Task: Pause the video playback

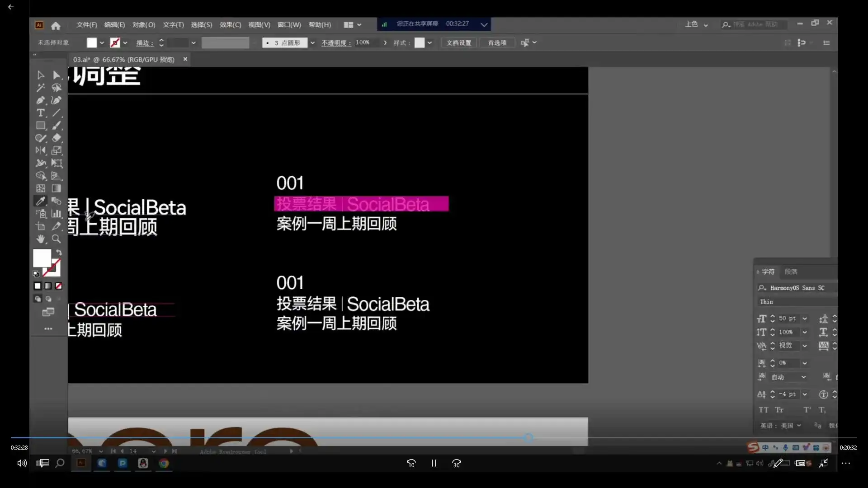Action: click(x=433, y=463)
